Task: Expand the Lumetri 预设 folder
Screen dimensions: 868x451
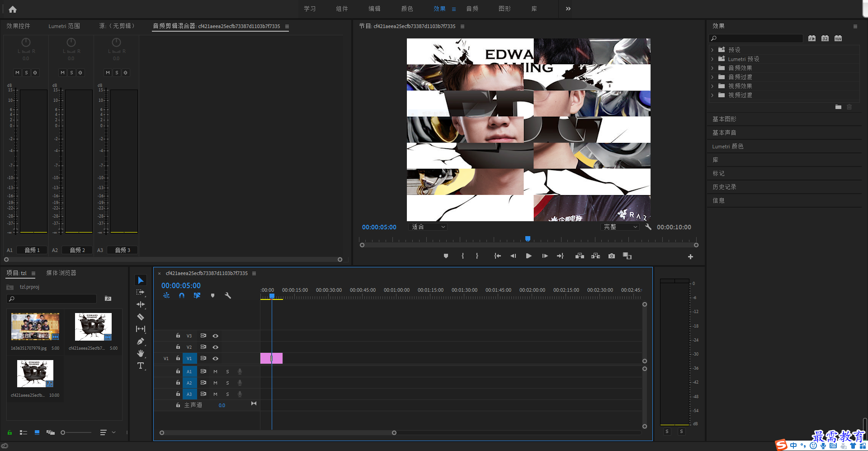Action: [712, 59]
